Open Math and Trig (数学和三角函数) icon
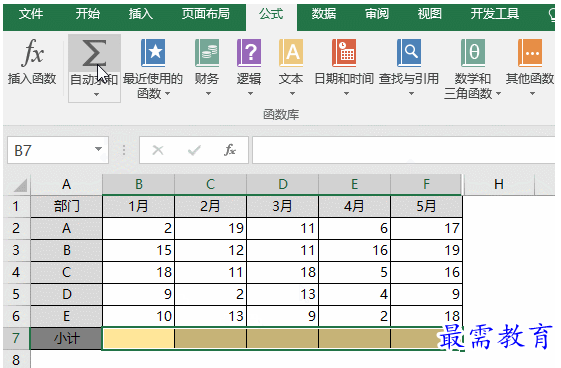The height and width of the screenshot is (368, 561). [x=473, y=53]
